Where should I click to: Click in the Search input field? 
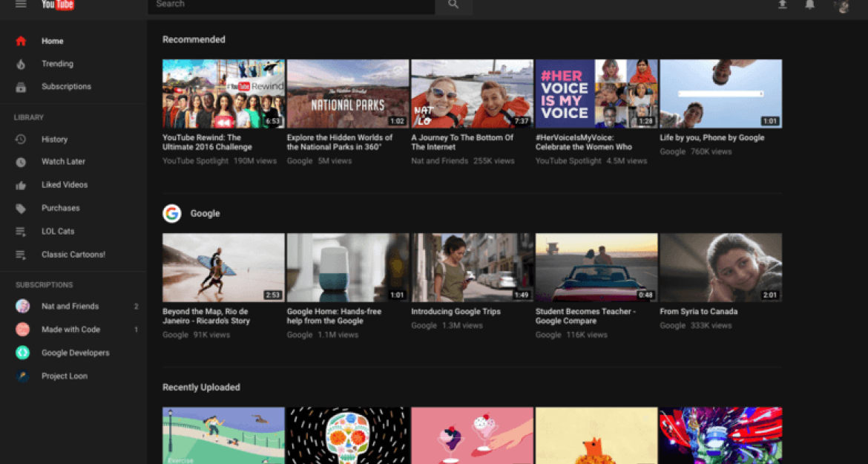pos(291,4)
